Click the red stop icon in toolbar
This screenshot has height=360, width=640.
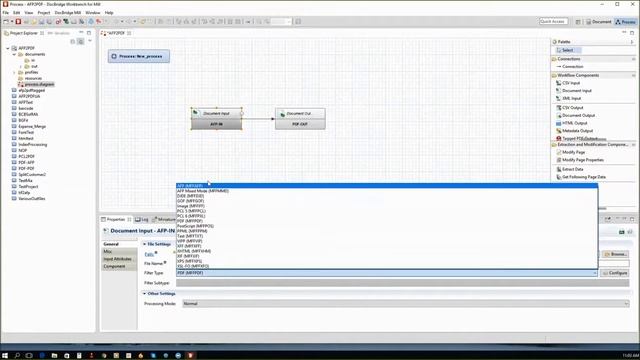coord(18,22)
